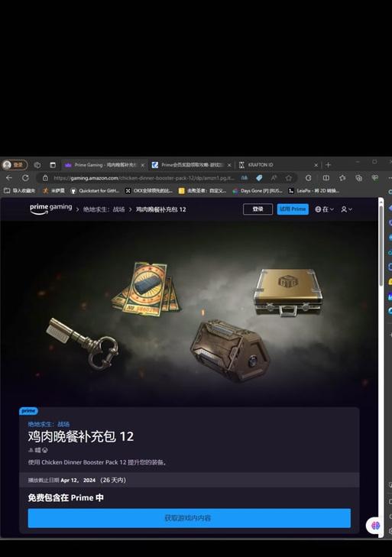The image size is (392, 557).
Task: Open the favorites list toolbar icon
Action: pyautogui.click(x=342, y=177)
